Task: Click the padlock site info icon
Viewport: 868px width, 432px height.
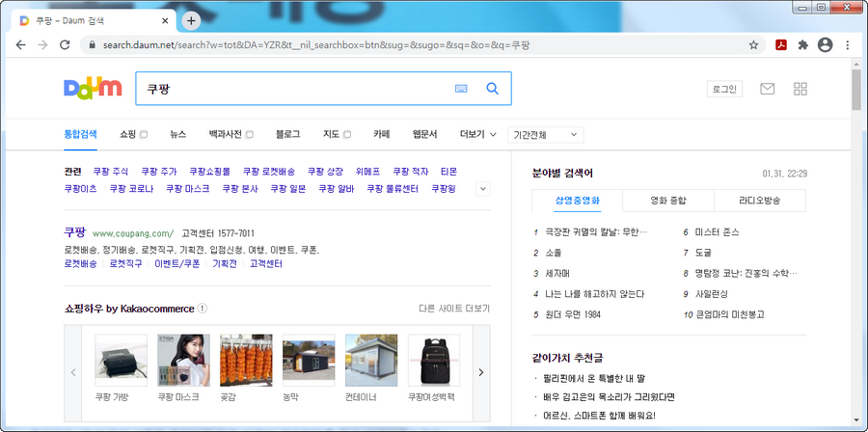Action: (x=92, y=45)
